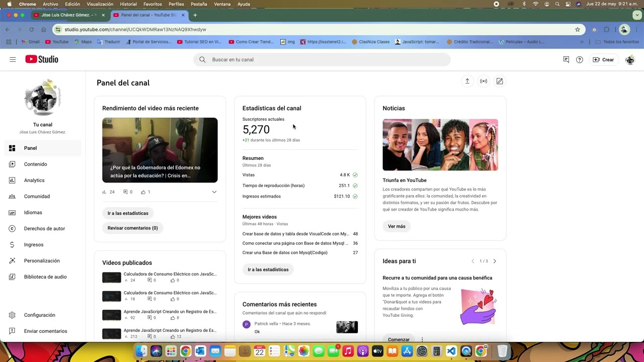Viewport: 644px width, 362px height.
Task: Open Panel in the sidebar
Action: (x=43, y=148)
